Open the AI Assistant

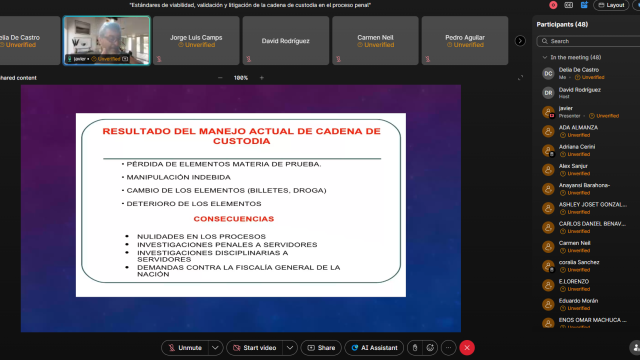(x=374, y=348)
